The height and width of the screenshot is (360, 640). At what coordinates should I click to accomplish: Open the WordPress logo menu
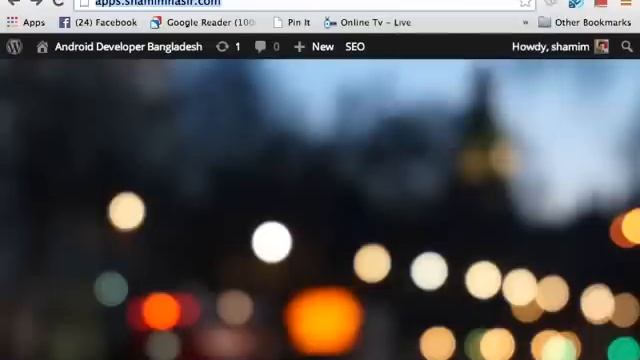(x=14, y=47)
